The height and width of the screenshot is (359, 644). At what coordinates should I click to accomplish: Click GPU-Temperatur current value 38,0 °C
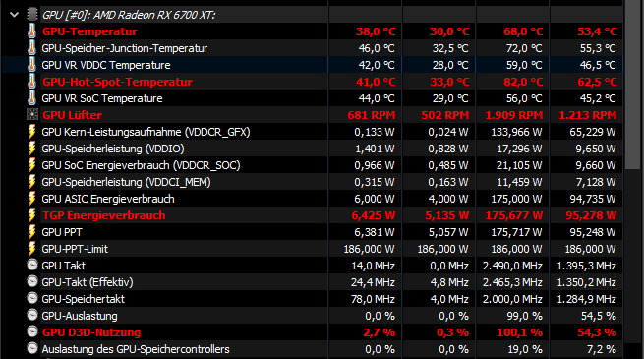(x=376, y=31)
